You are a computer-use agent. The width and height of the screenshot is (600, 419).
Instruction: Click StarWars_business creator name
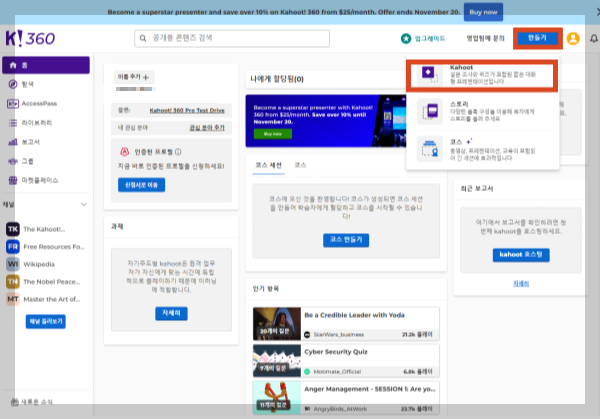(x=338, y=335)
